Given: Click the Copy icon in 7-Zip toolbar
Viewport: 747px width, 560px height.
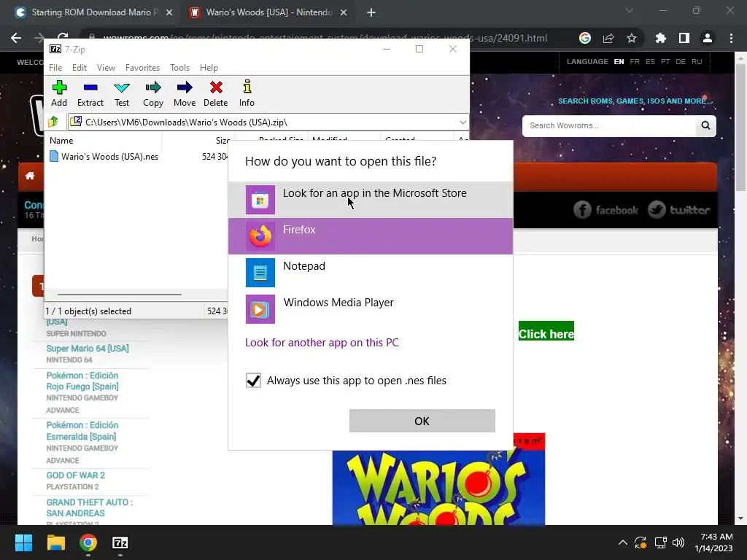Looking at the screenshot, I should click(153, 93).
